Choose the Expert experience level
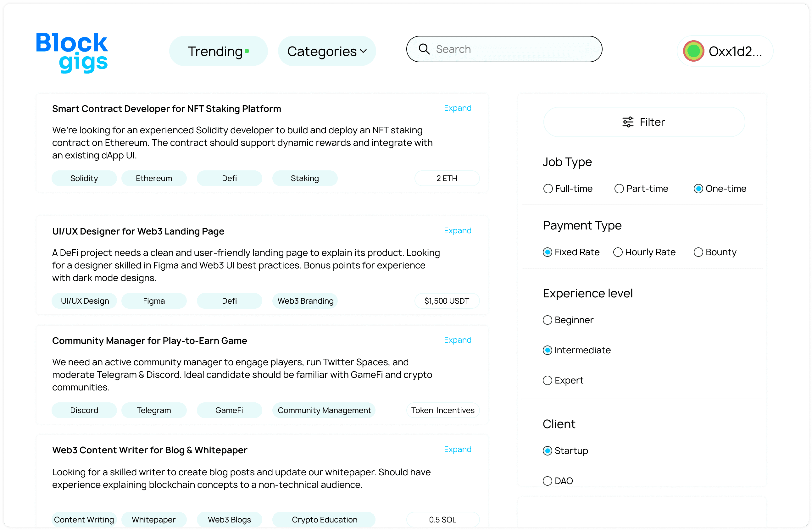The image size is (812, 530). pos(548,380)
